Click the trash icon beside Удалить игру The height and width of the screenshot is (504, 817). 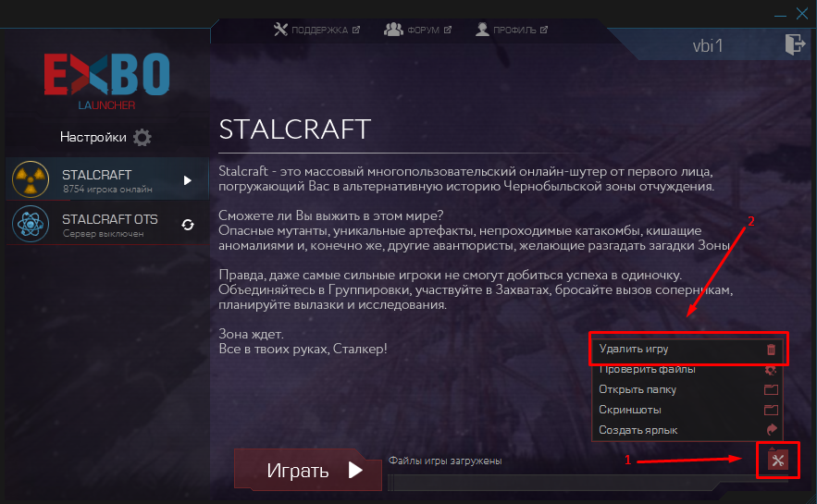tap(771, 350)
